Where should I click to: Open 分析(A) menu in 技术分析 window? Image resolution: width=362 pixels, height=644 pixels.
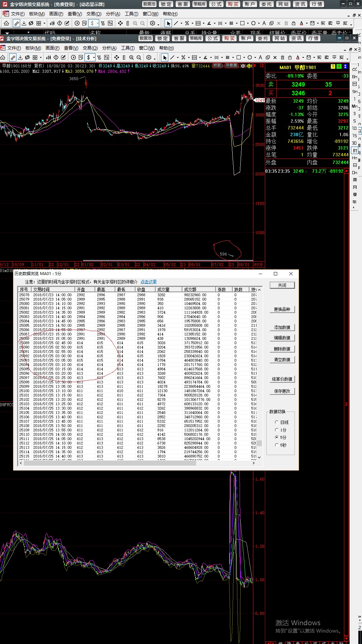click(109, 48)
